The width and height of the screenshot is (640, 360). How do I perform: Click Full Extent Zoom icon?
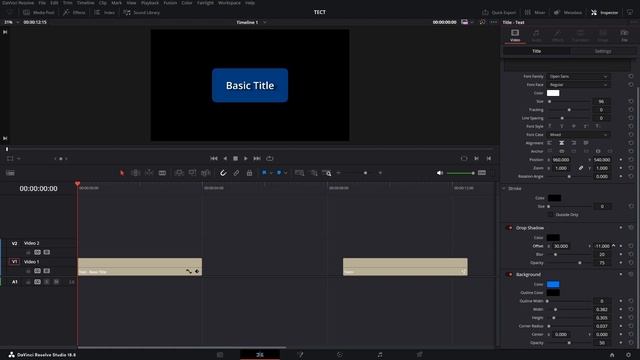pos(299,173)
